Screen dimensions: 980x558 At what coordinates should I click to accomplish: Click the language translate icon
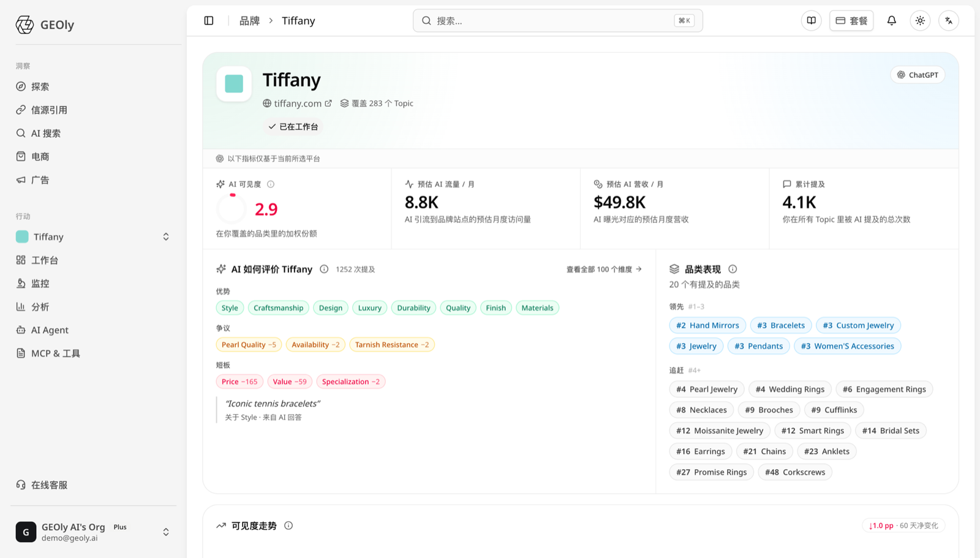click(x=949, y=21)
